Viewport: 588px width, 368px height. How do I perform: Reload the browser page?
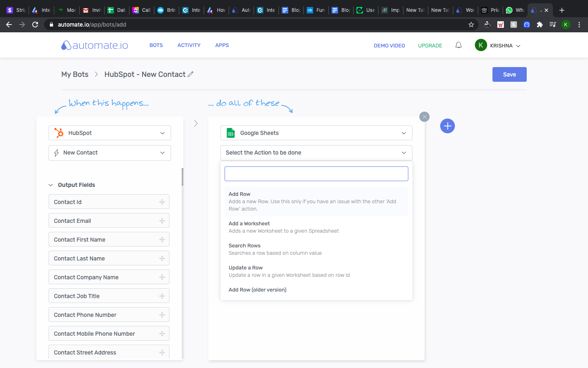(35, 25)
